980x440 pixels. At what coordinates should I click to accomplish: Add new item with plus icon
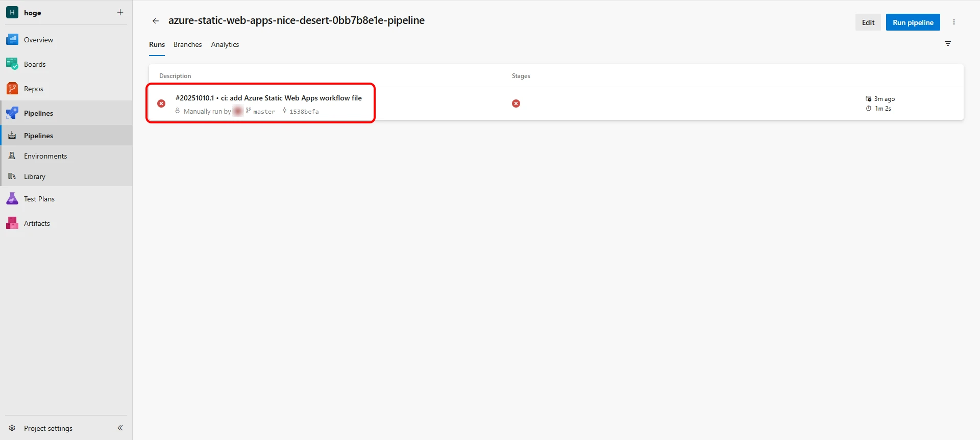[120, 12]
